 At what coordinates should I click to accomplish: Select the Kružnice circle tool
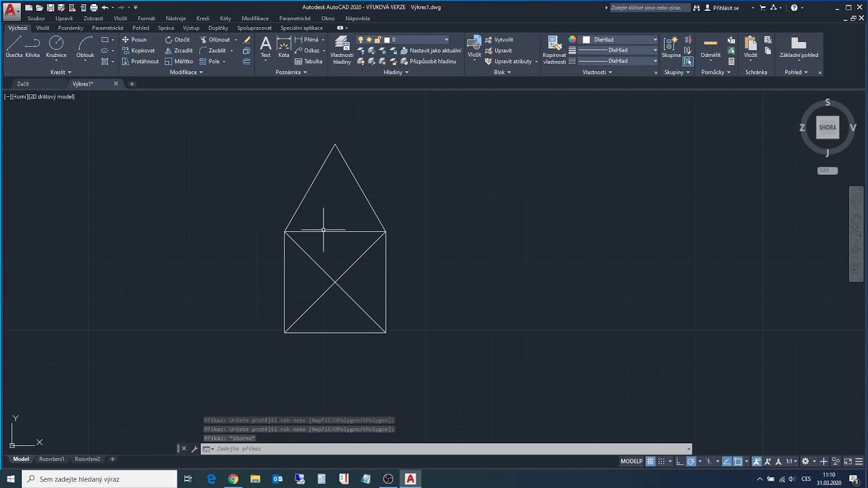point(56,47)
